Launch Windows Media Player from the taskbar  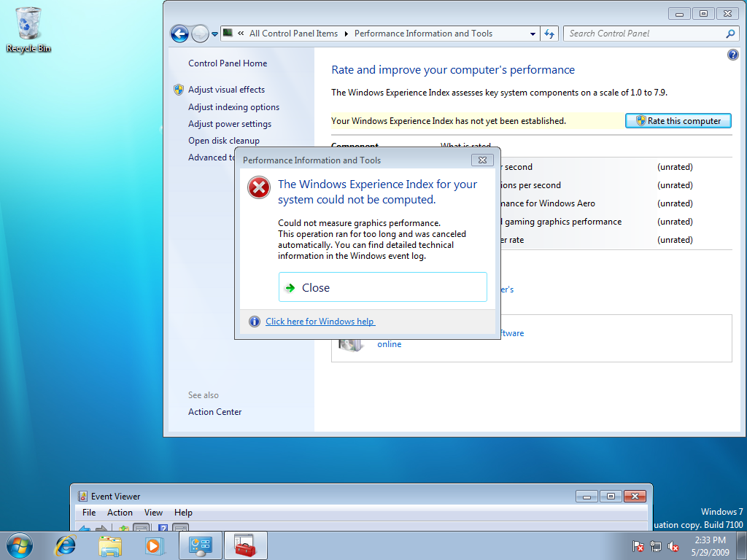154,545
